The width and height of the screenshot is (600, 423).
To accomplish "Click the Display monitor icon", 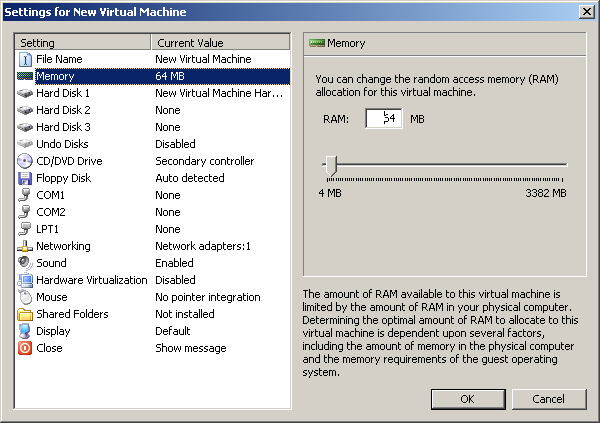I will (x=25, y=331).
